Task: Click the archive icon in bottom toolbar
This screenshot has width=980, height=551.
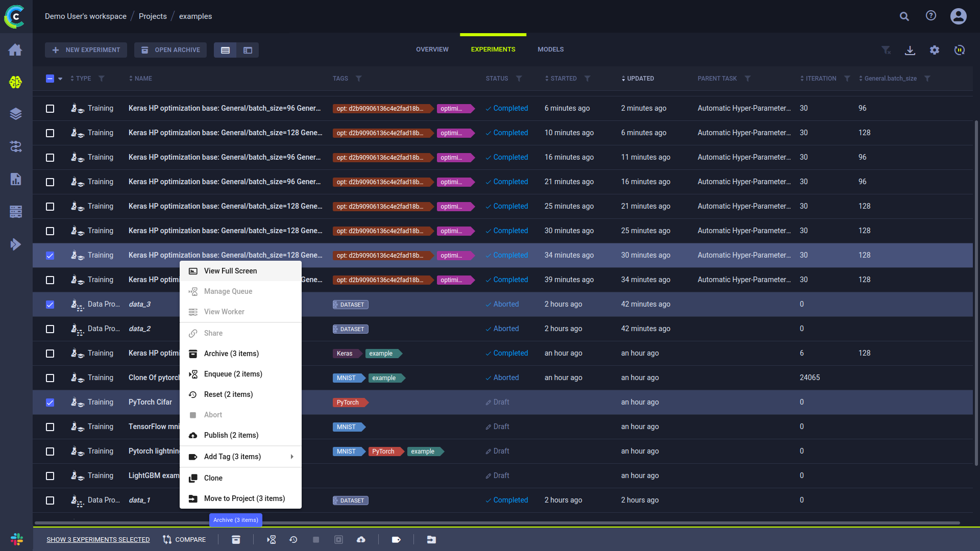Action: pos(236,540)
